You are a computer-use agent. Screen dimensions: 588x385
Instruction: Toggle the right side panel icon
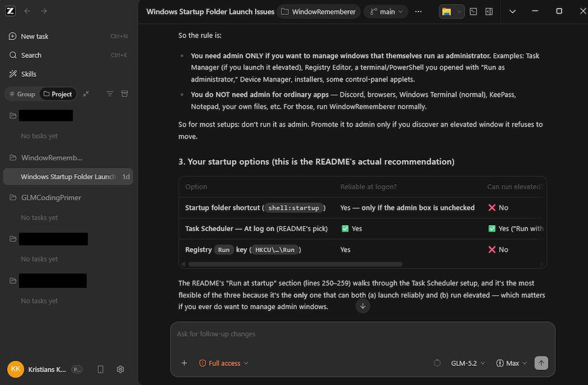pyautogui.click(x=489, y=11)
